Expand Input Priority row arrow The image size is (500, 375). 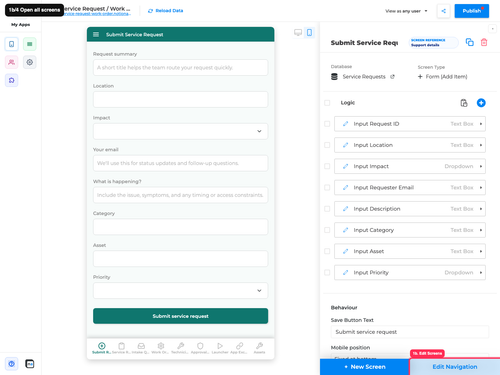pos(481,273)
